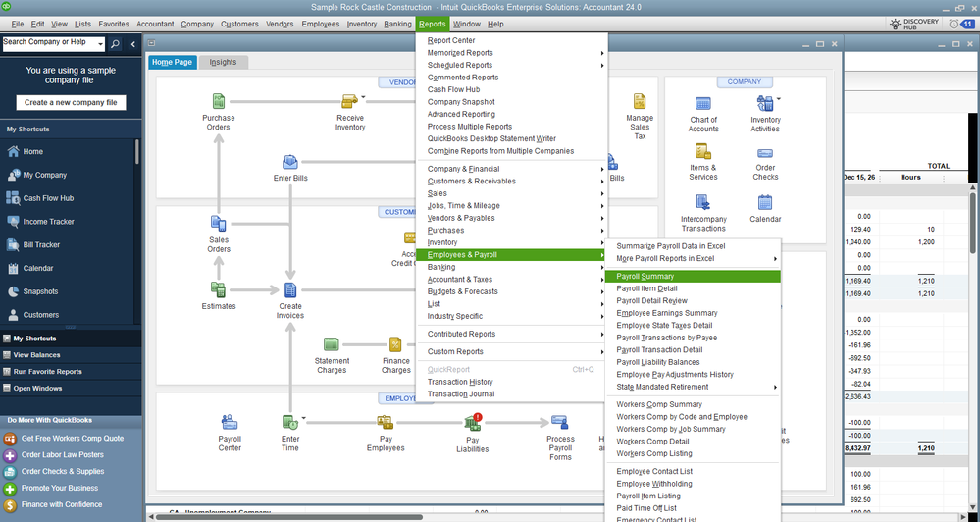Open the Items & Services icon
Viewport: 980px width, 522px height.
pyautogui.click(x=702, y=152)
